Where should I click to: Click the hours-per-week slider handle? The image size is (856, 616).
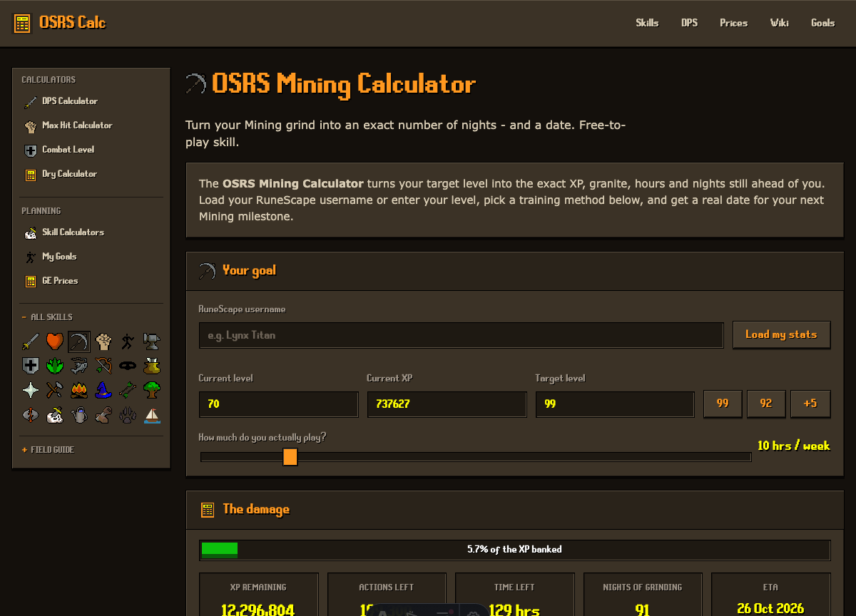(x=290, y=457)
